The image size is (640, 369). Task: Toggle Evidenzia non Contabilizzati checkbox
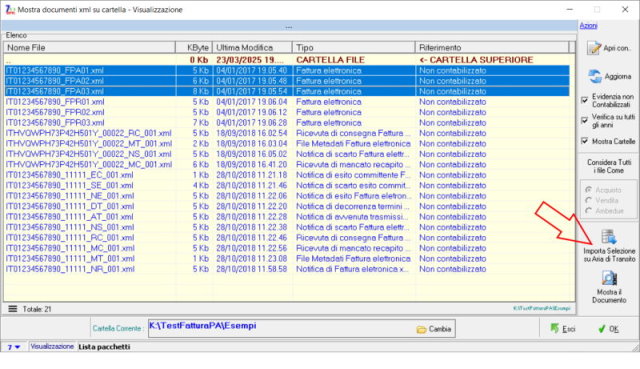point(584,100)
